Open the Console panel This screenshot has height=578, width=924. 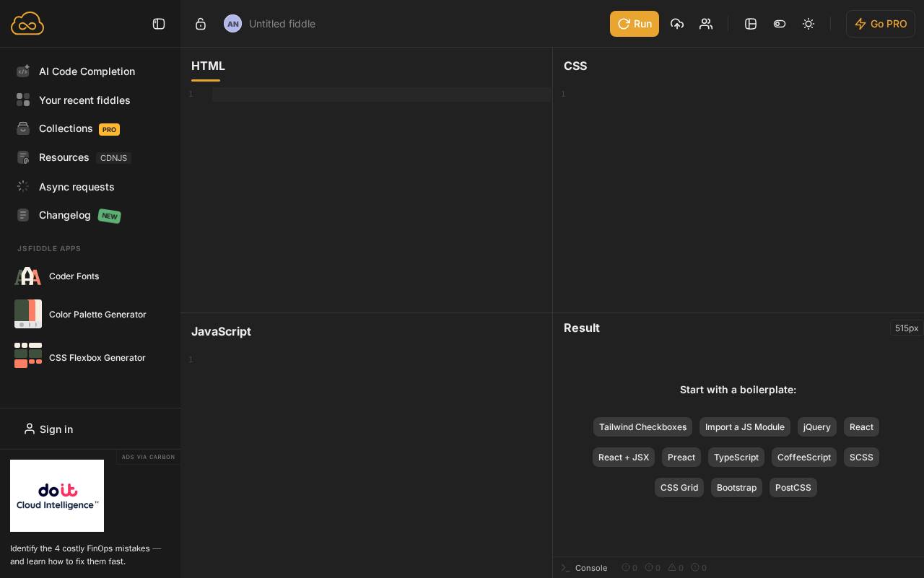pos(590,568)
